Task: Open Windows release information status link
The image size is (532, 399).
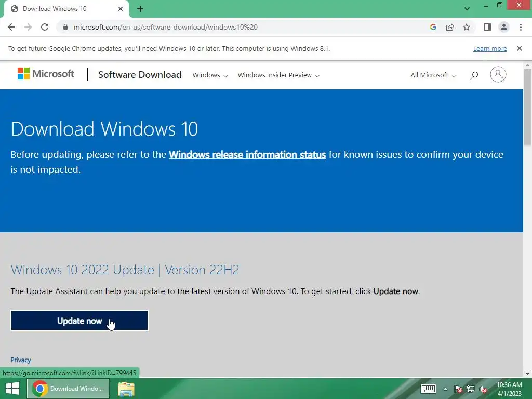Action: pyautogui.click(x=247, y=155)
